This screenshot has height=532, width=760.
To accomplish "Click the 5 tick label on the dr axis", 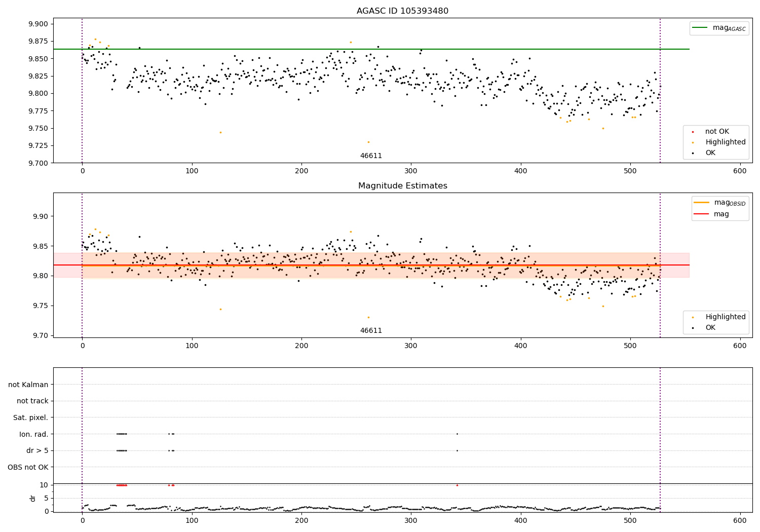I will pyautogui.click(x=46, y=498).
